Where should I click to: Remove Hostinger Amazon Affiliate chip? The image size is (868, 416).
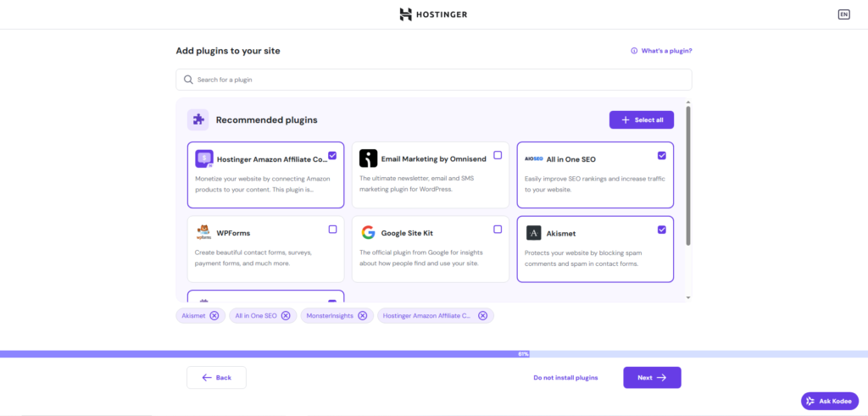click(482, 316)
